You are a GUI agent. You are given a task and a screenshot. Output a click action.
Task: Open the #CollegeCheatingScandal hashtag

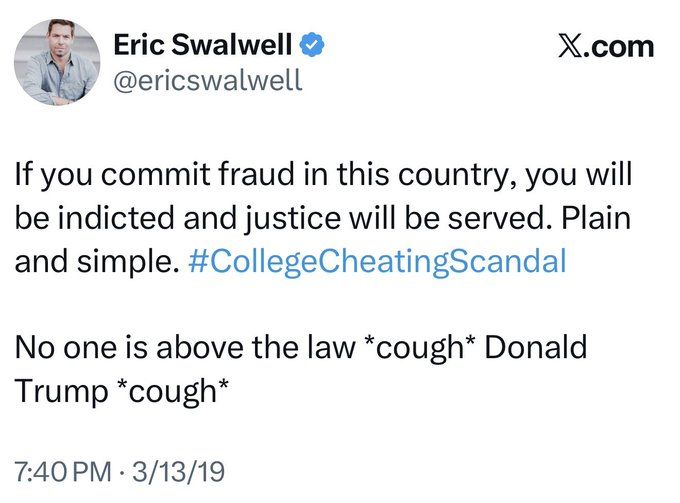[x=377, y=262]
